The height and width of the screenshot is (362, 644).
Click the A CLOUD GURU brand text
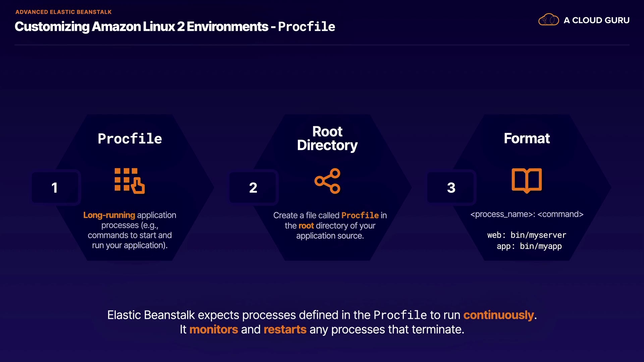[x=596, y=20]
